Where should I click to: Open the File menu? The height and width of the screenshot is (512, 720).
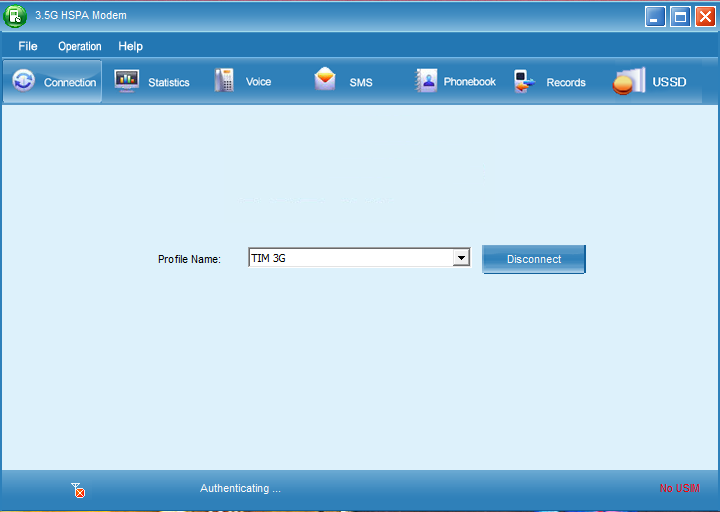(x=28, y=46)
